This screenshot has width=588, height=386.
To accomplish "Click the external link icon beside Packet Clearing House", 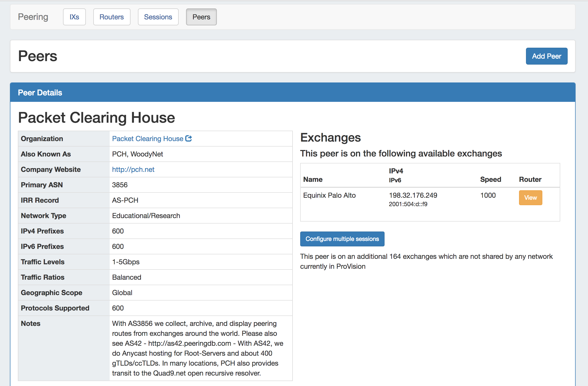I will click(x=189, y=138).
